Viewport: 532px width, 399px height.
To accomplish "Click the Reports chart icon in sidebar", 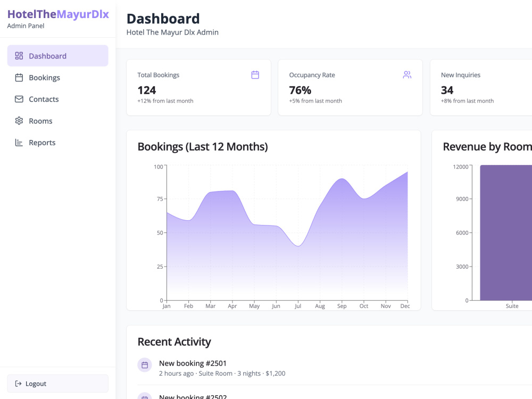I will tap(19, 143).
